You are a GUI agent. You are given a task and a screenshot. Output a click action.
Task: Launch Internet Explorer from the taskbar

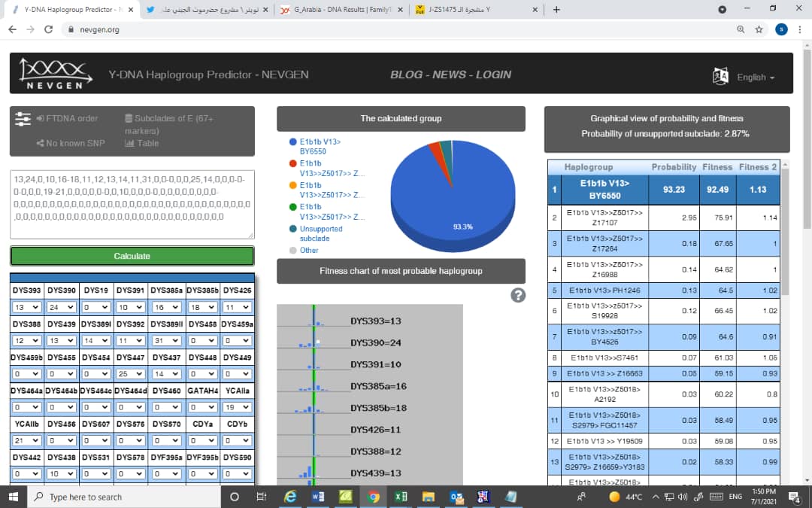pos(290,497)
